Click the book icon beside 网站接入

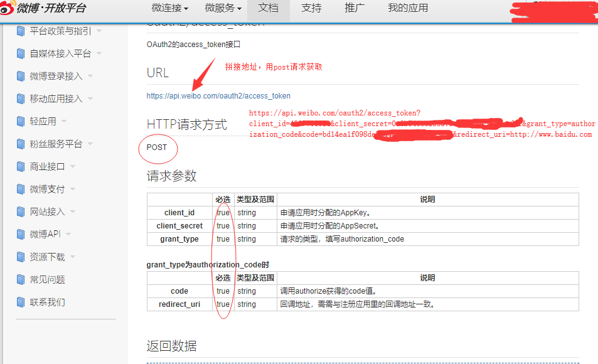(x=21, y=211)
